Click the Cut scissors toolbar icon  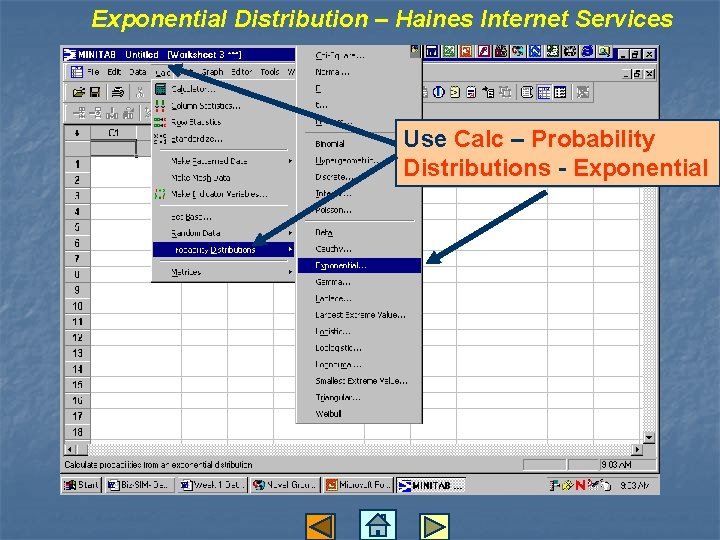140,93
